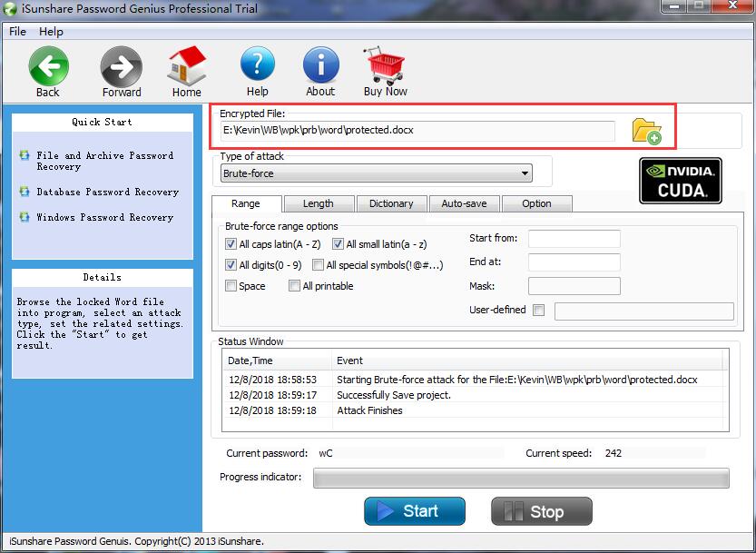Click the green Back arrow icon
The image size is (756, 553).
[x=48, y=66]
